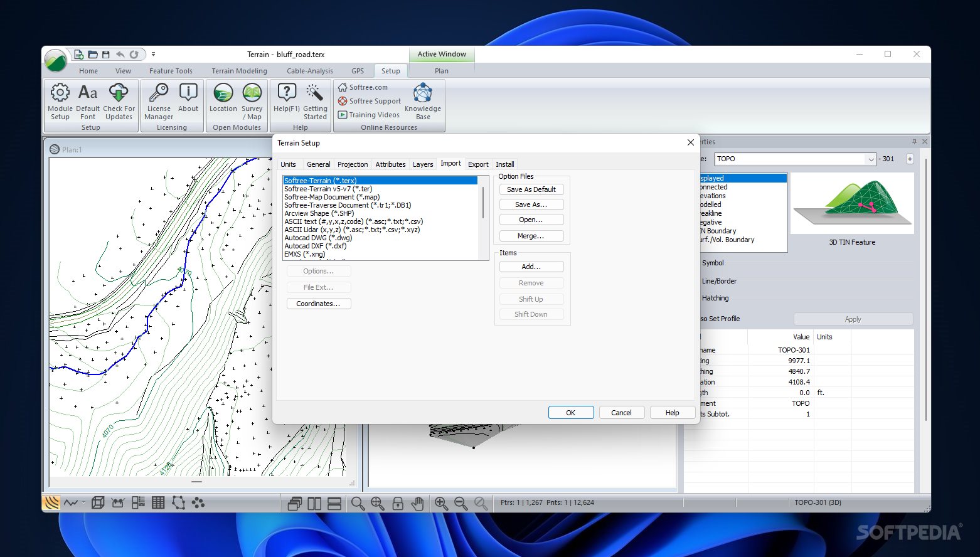
Task: Select the Layers tab in Terrain Setup
Action: pos(423,164)
